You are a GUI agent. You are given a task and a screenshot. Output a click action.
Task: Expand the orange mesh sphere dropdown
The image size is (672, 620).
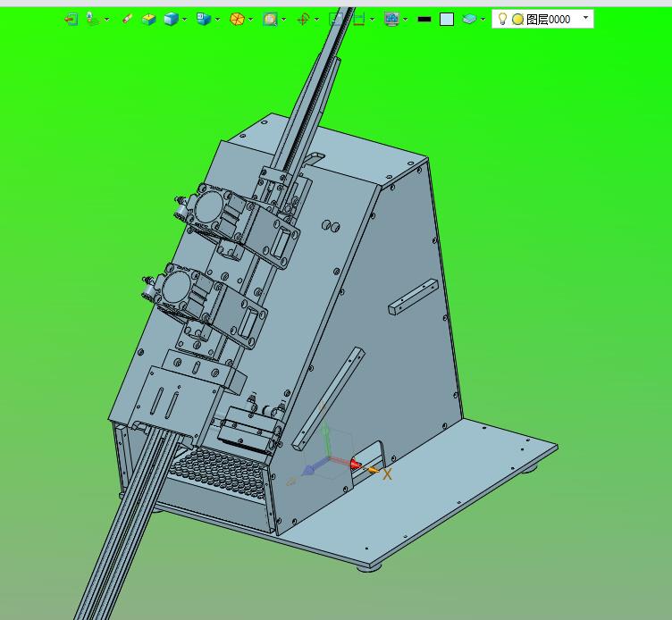(251, 20)
